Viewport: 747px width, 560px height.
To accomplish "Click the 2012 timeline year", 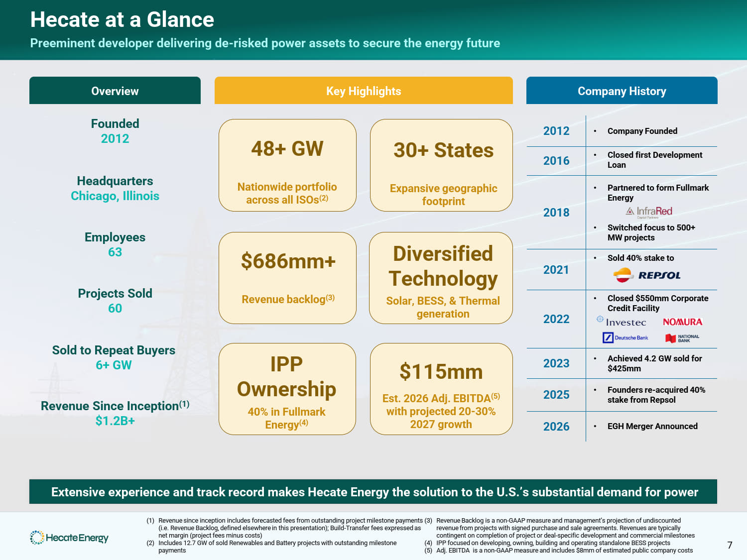I will point(556,131).
